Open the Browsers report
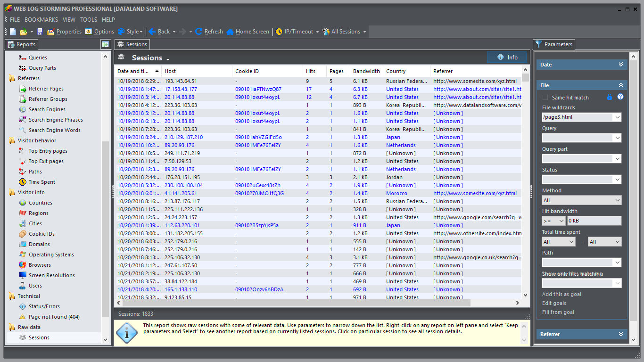This screenshot has width=644, height=362. pos(40,265)
